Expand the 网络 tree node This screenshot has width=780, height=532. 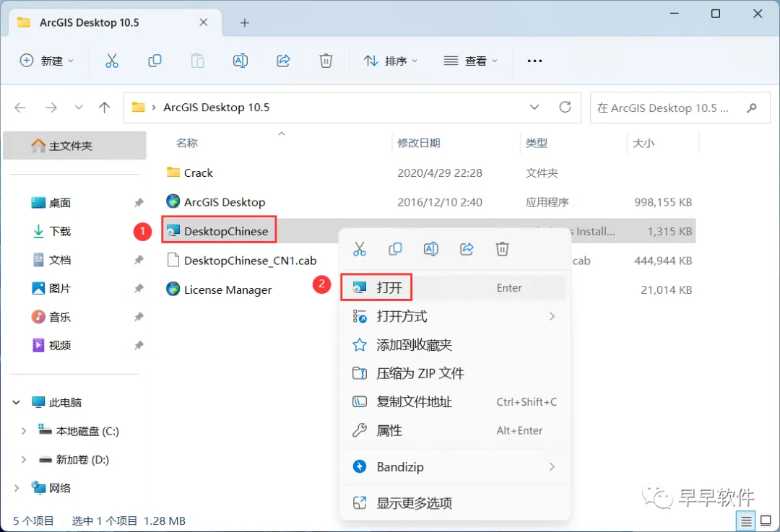17,488
